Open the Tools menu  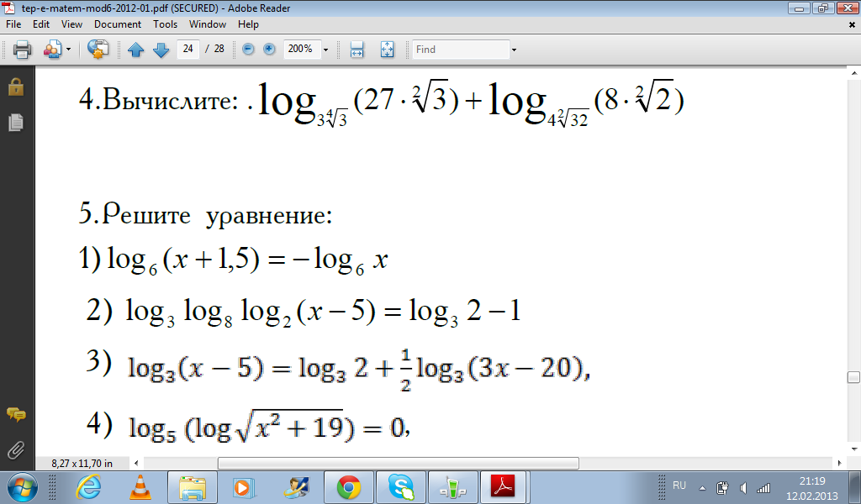(165, 24)
